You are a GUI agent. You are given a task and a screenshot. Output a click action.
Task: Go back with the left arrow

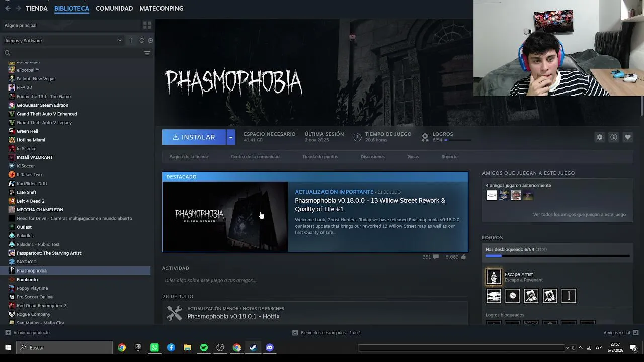point(8,8)
